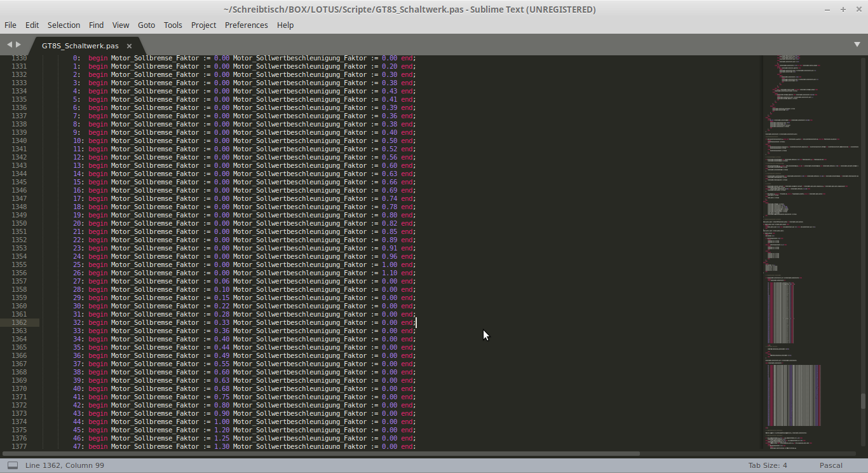868x473 pixels.
Task: Click line number 1340 in the gutter
Action: pyautogui.click(x=19, y=141)
